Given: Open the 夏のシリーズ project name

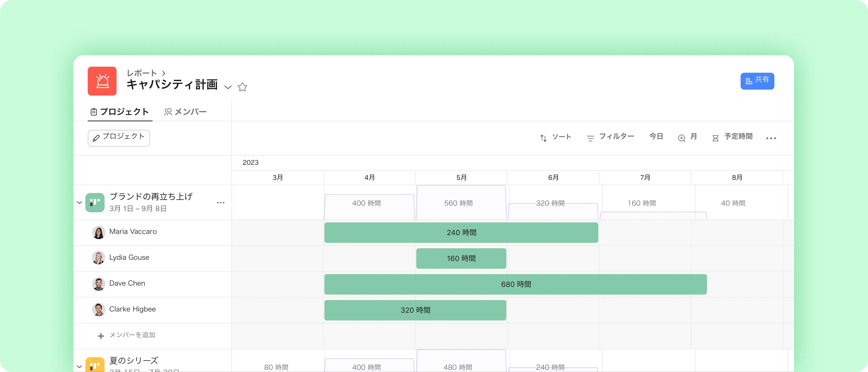Looking at the screenshot, I should click(x=134, y=360).
